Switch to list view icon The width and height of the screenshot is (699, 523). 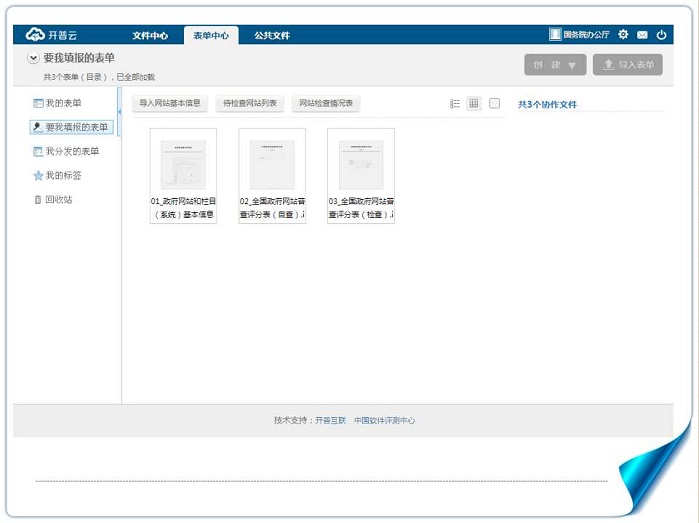point(455,104)
